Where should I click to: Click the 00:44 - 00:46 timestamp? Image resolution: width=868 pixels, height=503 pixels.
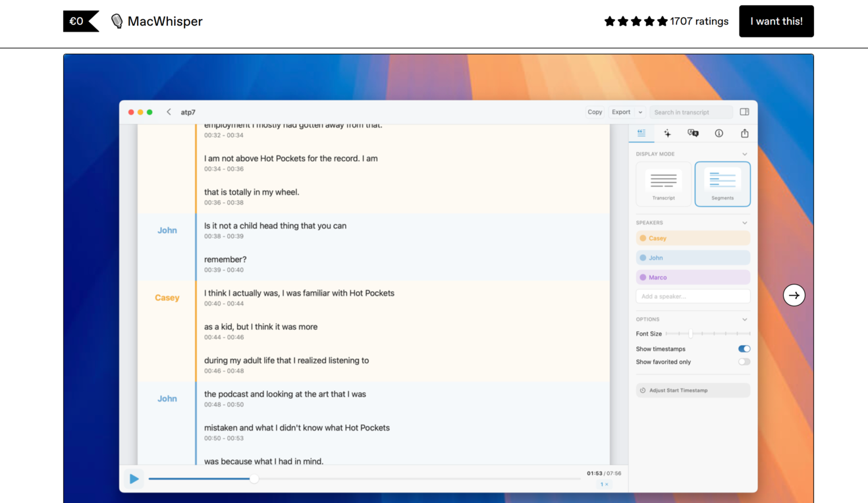(x=223, y=337)
